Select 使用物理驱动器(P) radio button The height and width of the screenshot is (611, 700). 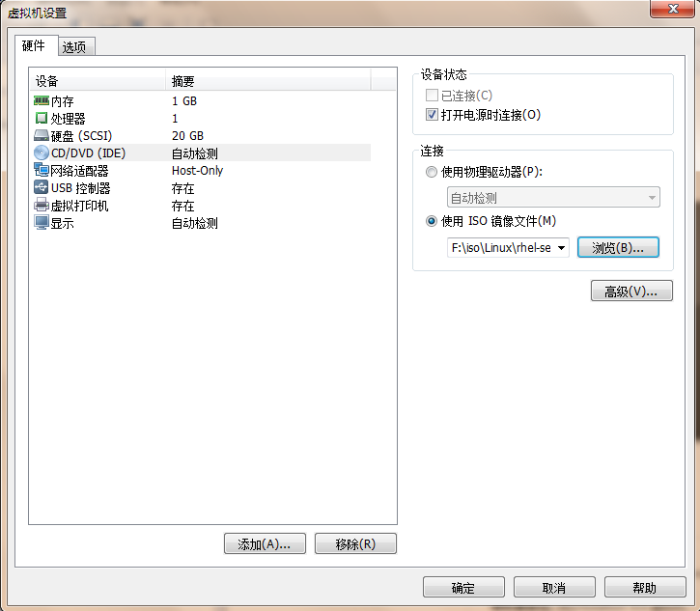(x=432, y=172)
